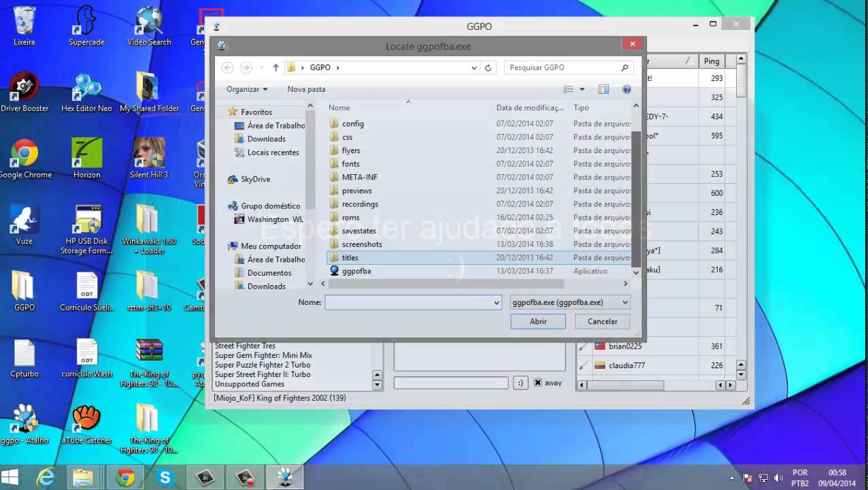Sort GGPO user list by Ping
Screen dimensions: 868x490
click(712, 61)
